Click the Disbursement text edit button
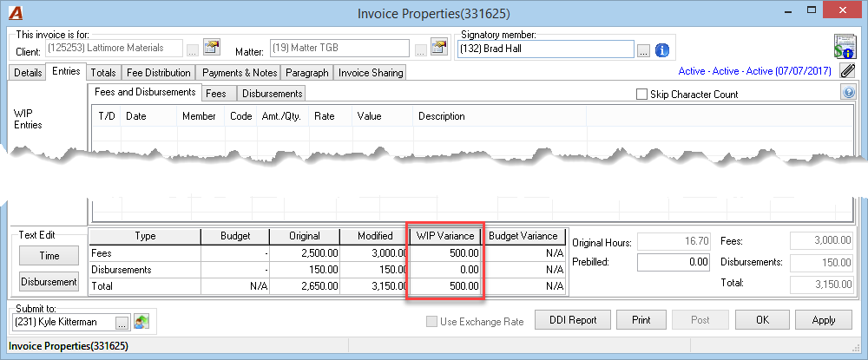Screen dimensions: 868x360 (x=49, y=281)
